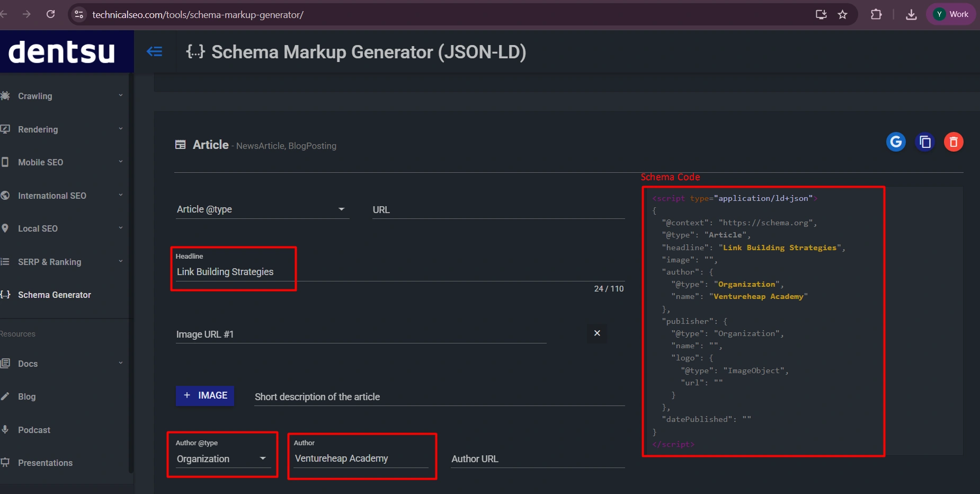Click the Headline input field

[233, 271]
